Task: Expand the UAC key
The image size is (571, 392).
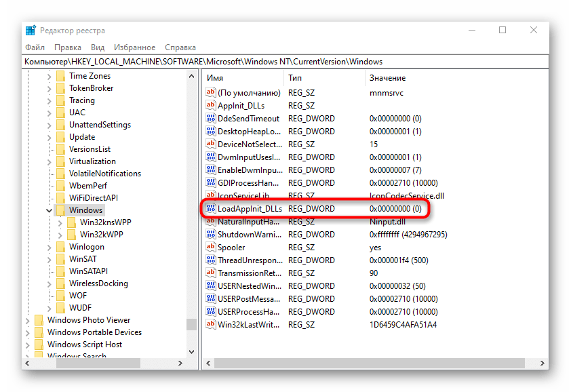Action: click(x=49, y=113)
